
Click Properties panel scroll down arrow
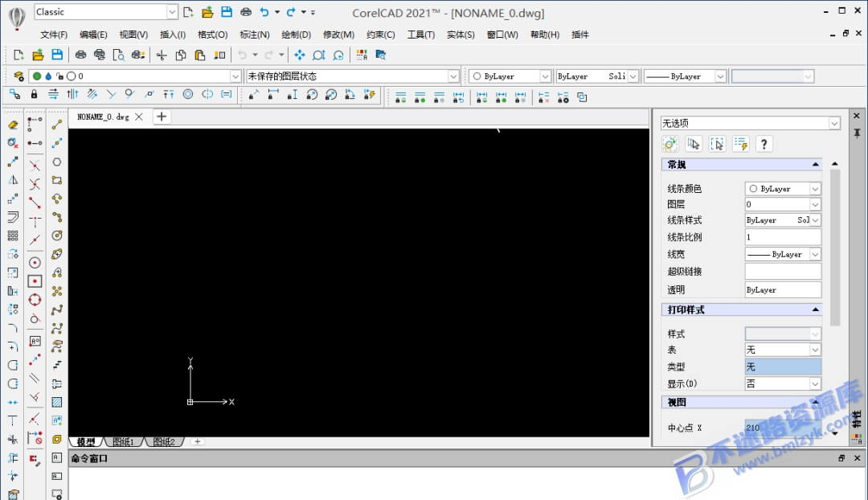pyautogui.click(x=835, y=433)
